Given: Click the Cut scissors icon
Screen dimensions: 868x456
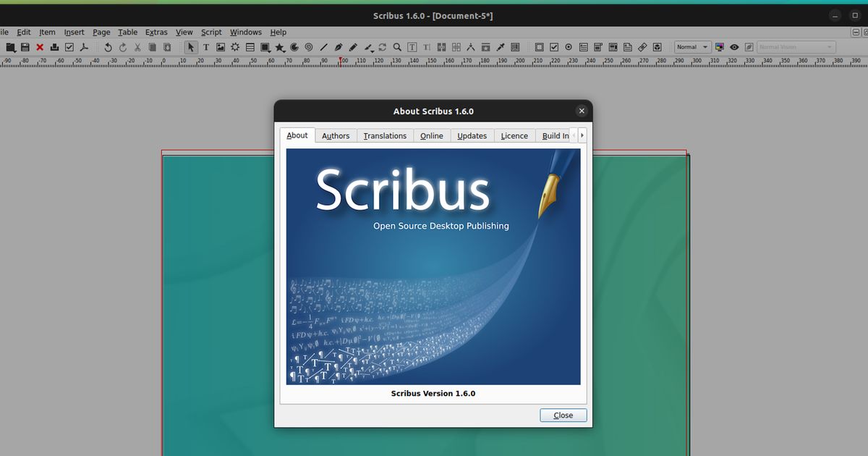Looking at the screenshot, I should click(x=137, y=47).
